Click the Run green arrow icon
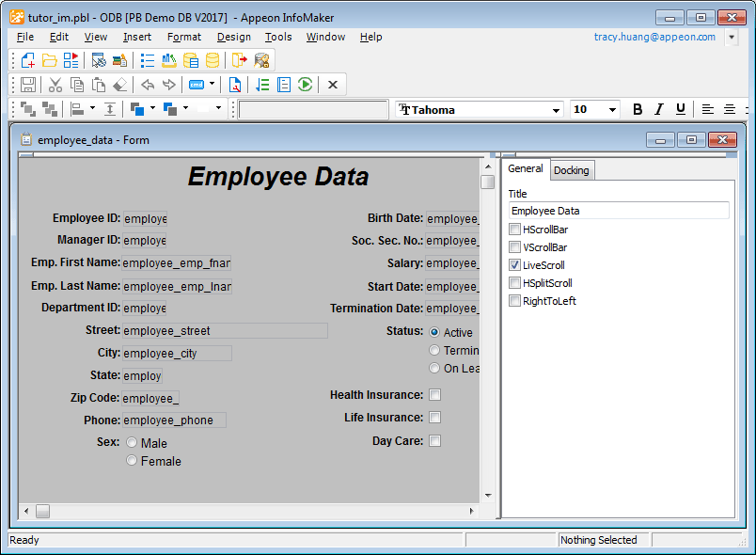The image size is (756, 555). 305,85
